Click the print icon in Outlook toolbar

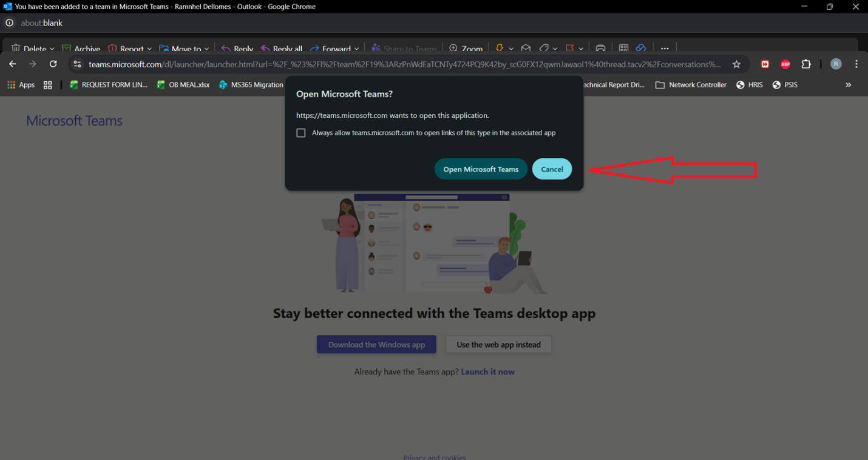pyautogui.click(x=600, y=49)
